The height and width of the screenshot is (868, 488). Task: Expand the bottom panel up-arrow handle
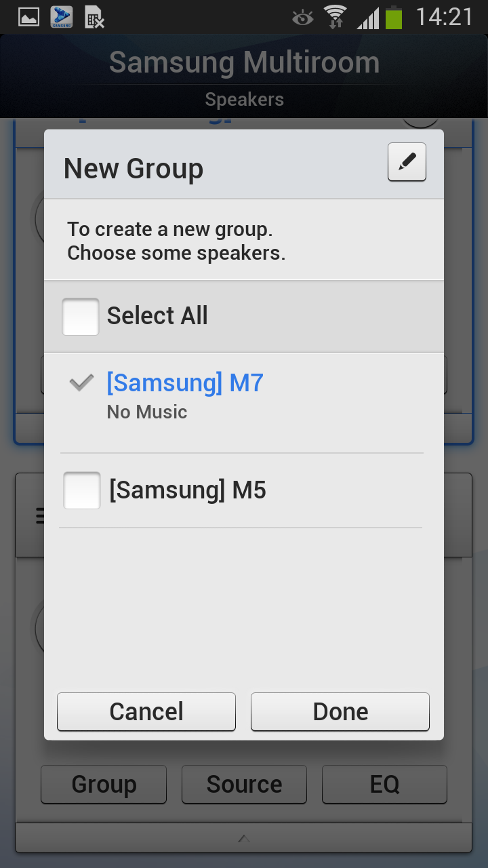click(244, 839)
